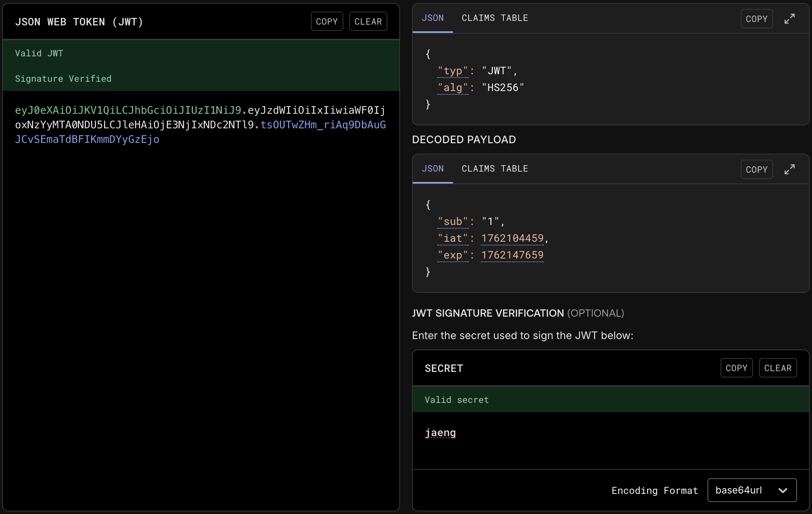Select the JSON tab in decoded payload
Image resolution: width=812 pixels, height=514 pixels.
pos(432,169)
